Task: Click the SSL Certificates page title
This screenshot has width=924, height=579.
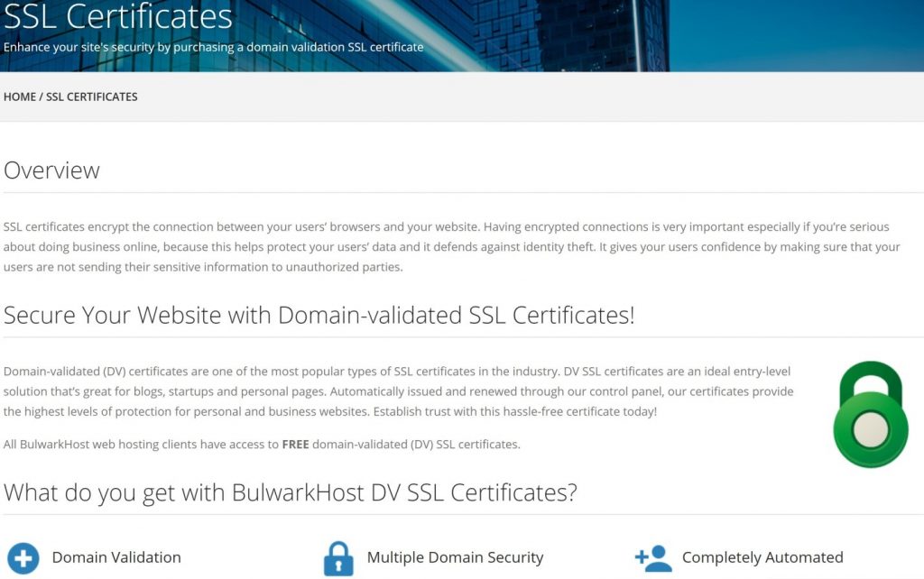Action: pos(118,16)
